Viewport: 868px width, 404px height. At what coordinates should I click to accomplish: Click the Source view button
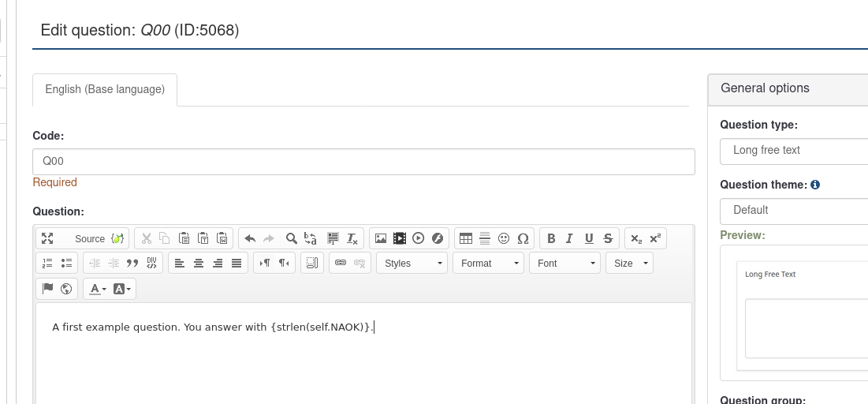(x=90, y=238)
